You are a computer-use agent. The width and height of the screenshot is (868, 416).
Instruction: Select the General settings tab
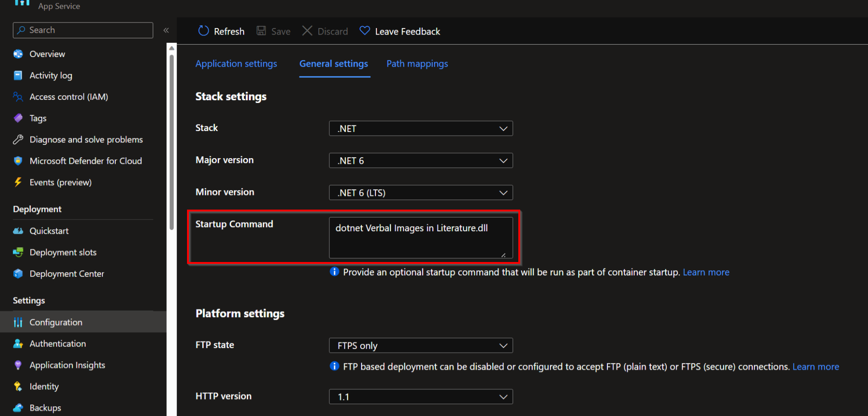click(x=334, y=63)
